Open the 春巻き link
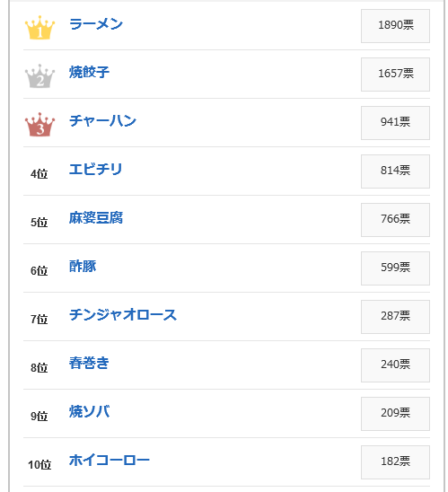The image size is (448, 492). pos(89,363)
